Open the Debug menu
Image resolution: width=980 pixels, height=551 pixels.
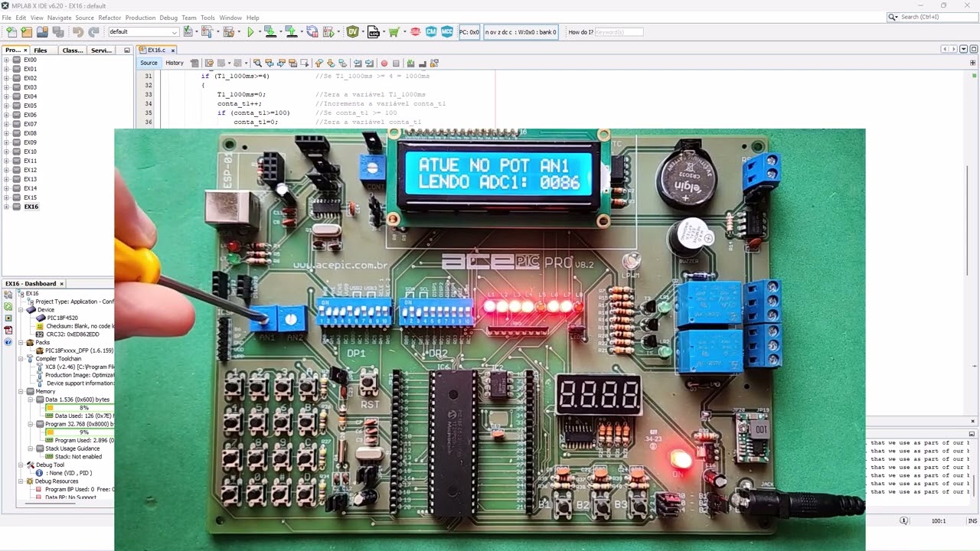point(168,18)
